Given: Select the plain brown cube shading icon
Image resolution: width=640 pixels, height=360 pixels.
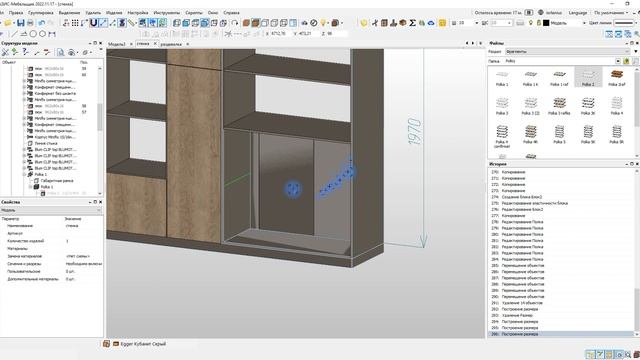Looking at the screenshot, I should pyautogui.click(x=246, y=23).
